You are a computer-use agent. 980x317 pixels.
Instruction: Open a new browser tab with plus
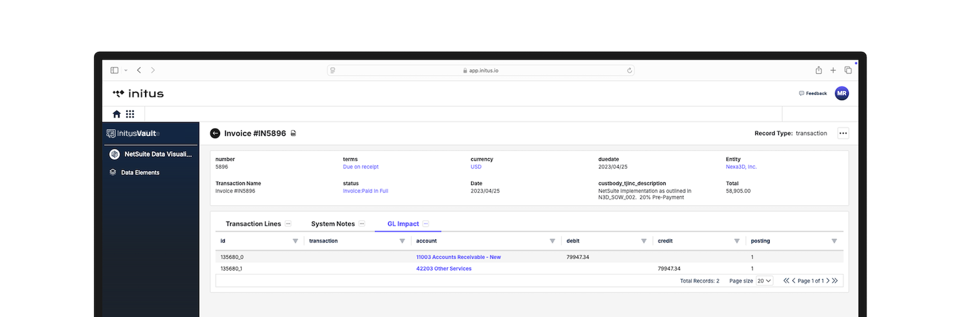click(x=833, y=70)
